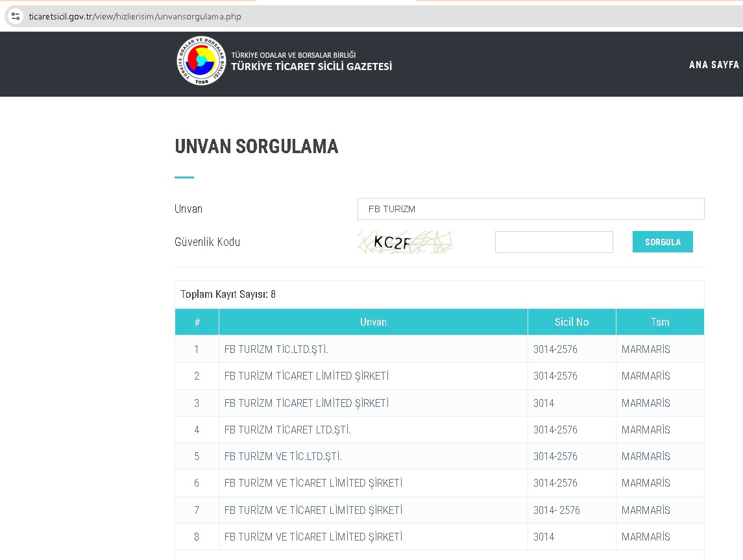The width and height of the screenshot is (743, 560).
Task: Click Sicil No 3014 in row 8
Action: [544, 537]
